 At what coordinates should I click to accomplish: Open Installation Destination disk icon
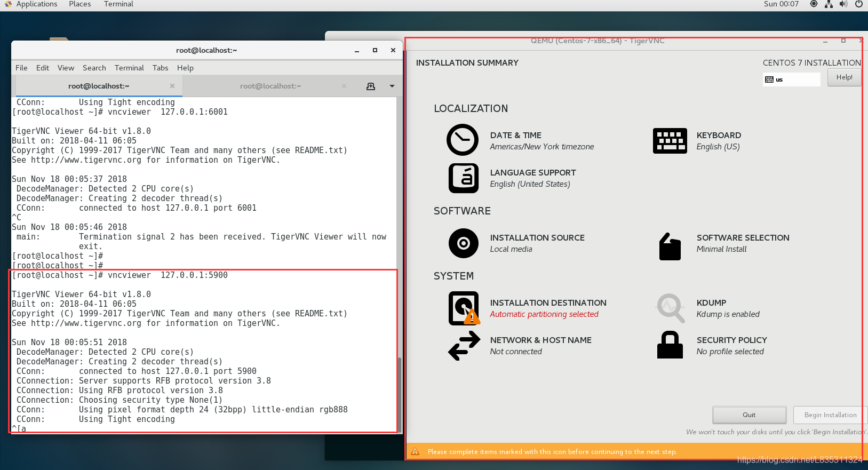464,308
